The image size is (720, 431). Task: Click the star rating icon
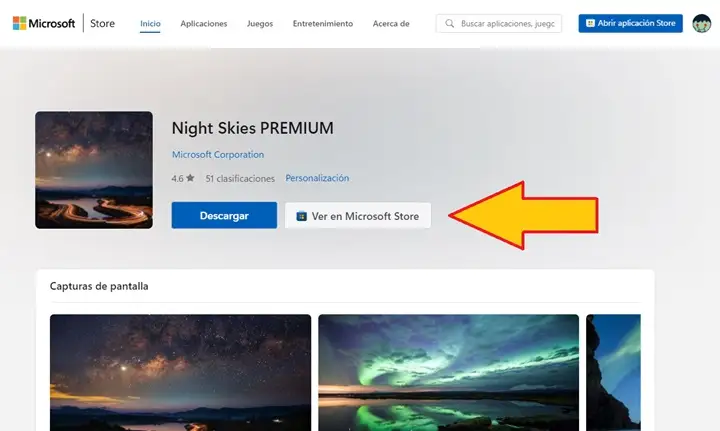190,178
